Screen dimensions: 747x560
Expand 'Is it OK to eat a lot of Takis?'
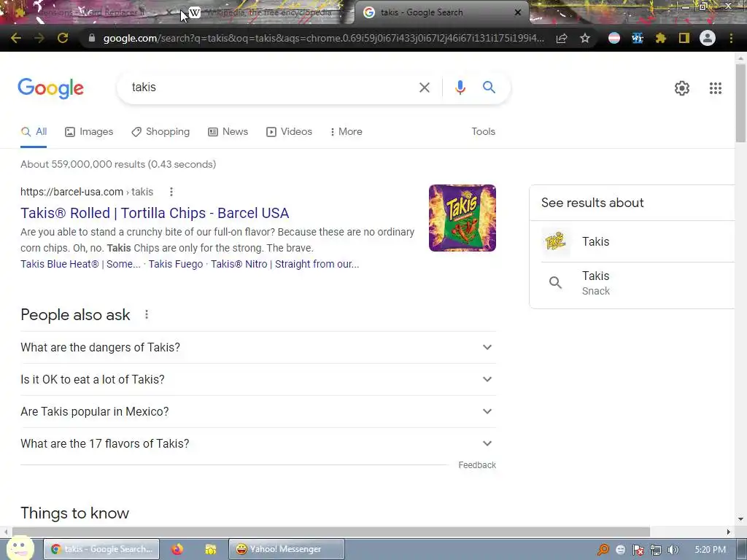click(258, 379)
